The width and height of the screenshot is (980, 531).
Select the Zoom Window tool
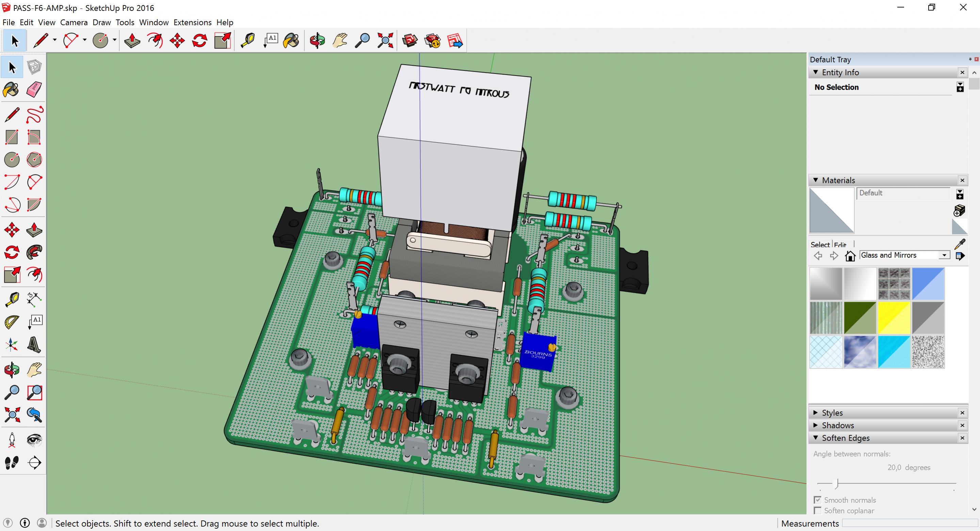point(34,392)
